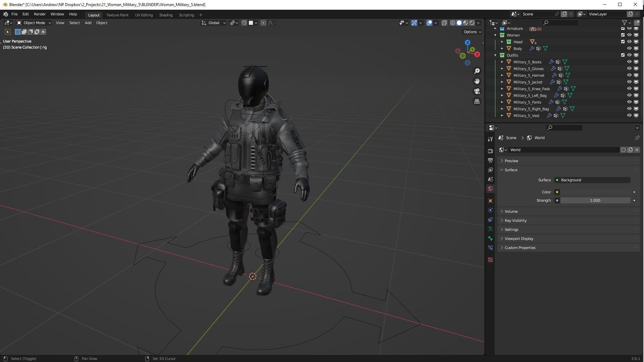Open the Render properties tab
The width and height of the screenshot is (644, 362).
click(490, 151)
